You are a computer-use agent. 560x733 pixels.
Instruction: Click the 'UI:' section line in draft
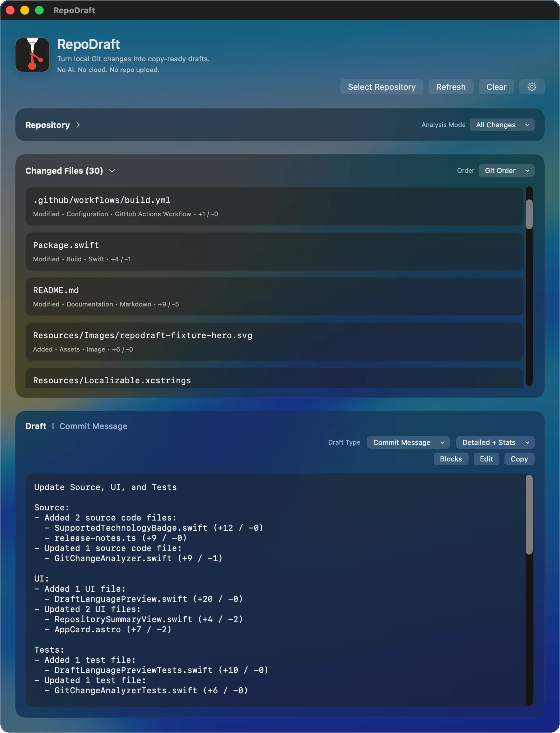tap(42, 579)
